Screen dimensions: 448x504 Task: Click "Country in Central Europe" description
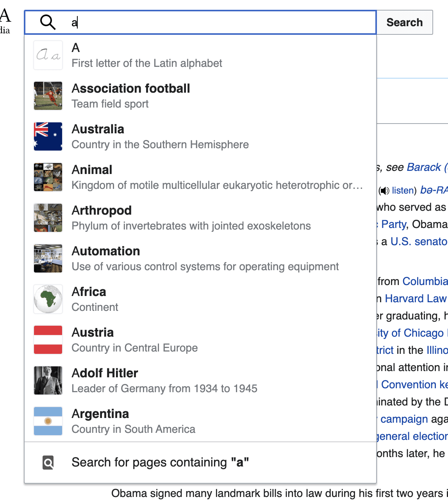click(135, 348)
